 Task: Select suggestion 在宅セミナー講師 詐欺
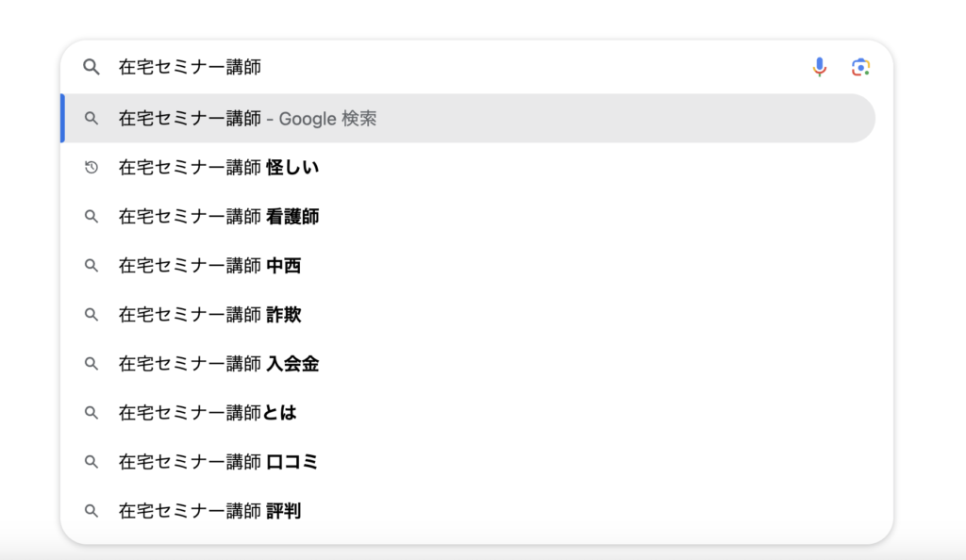[x=468, y=315]
